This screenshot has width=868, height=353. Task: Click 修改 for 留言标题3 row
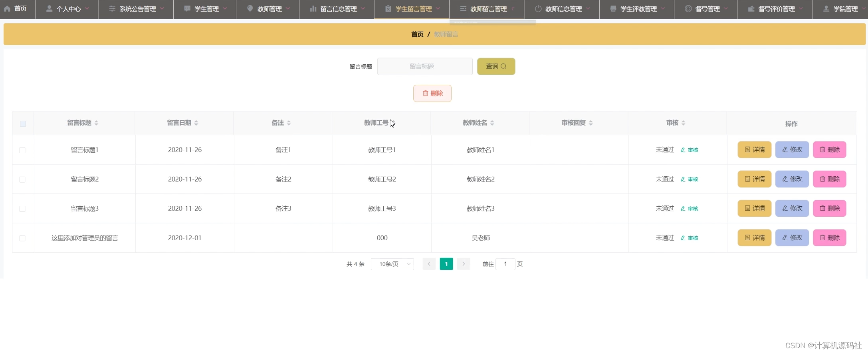click(792, 208)
